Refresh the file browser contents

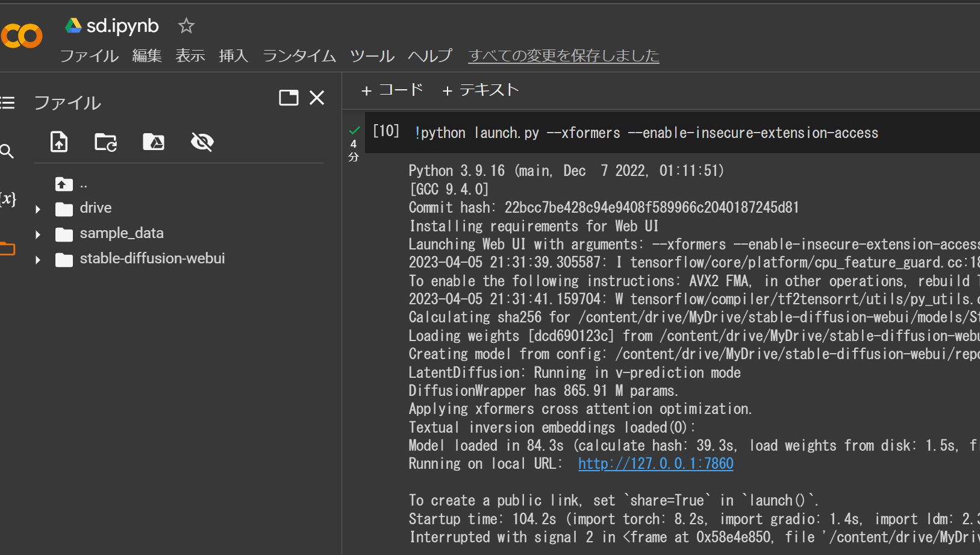click(105, 142)
